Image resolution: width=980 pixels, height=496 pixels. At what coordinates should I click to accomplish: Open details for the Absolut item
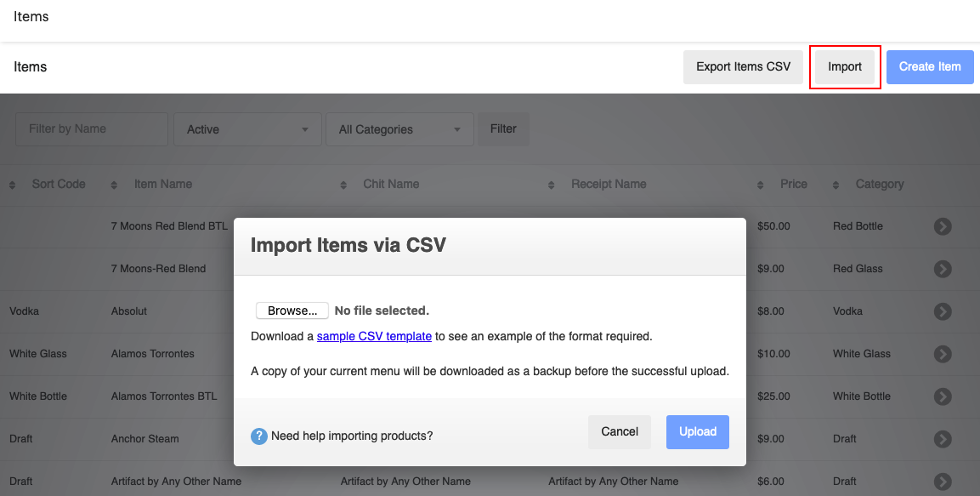tap(943, 311)
